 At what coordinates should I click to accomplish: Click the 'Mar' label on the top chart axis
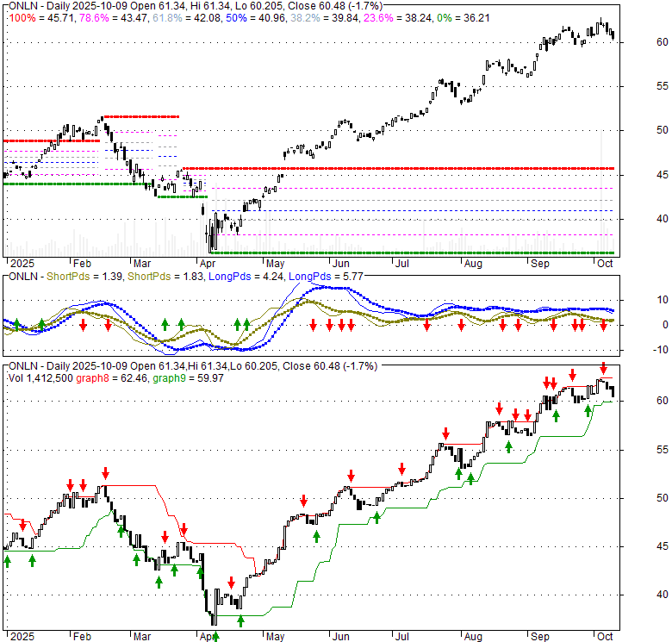click(x=142, y=263)
